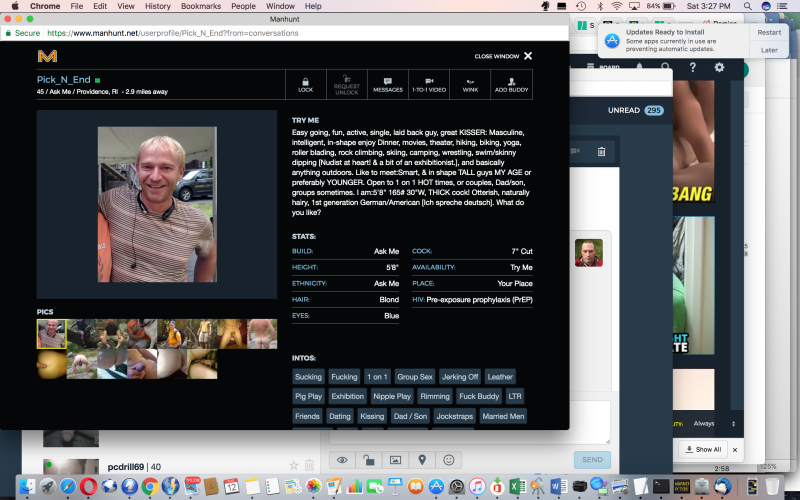
Task: Click image attach icon below message box
Action: [x=395, y=460]
